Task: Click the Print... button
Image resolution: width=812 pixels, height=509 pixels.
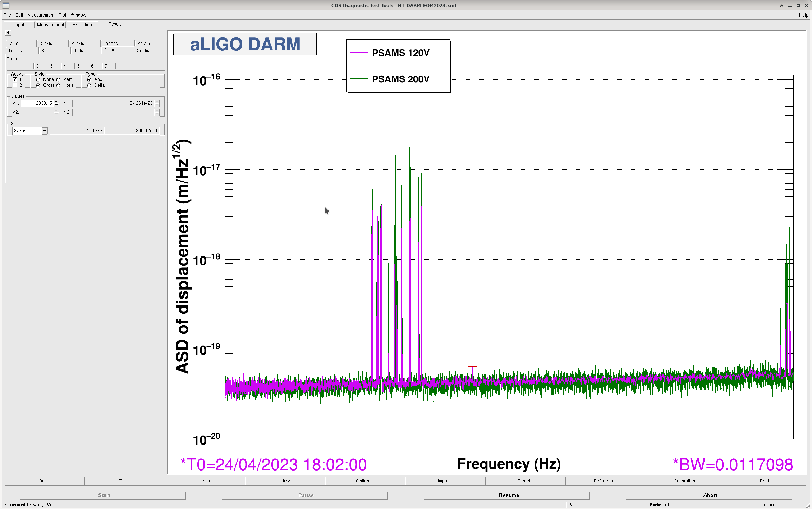Action: pos(766,481)
